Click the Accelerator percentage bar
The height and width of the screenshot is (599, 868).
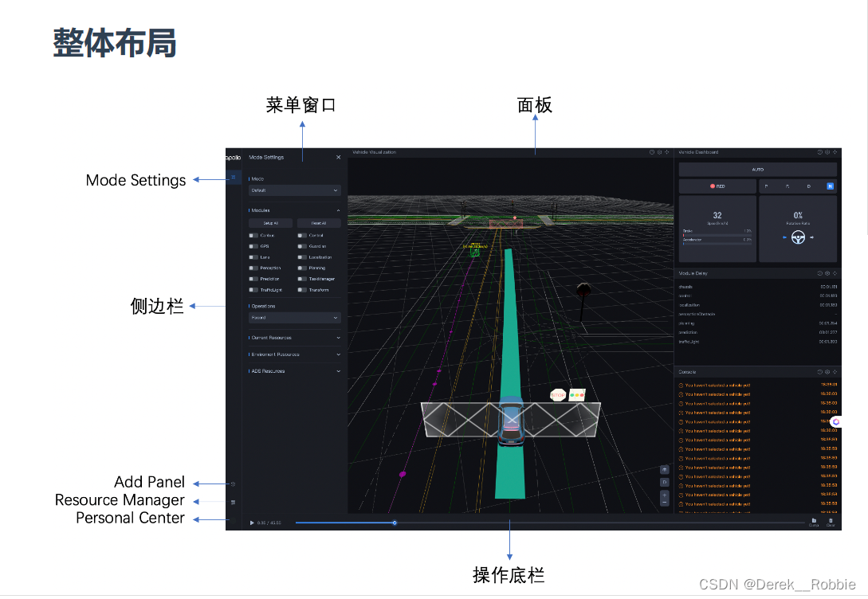coord(717,244)
